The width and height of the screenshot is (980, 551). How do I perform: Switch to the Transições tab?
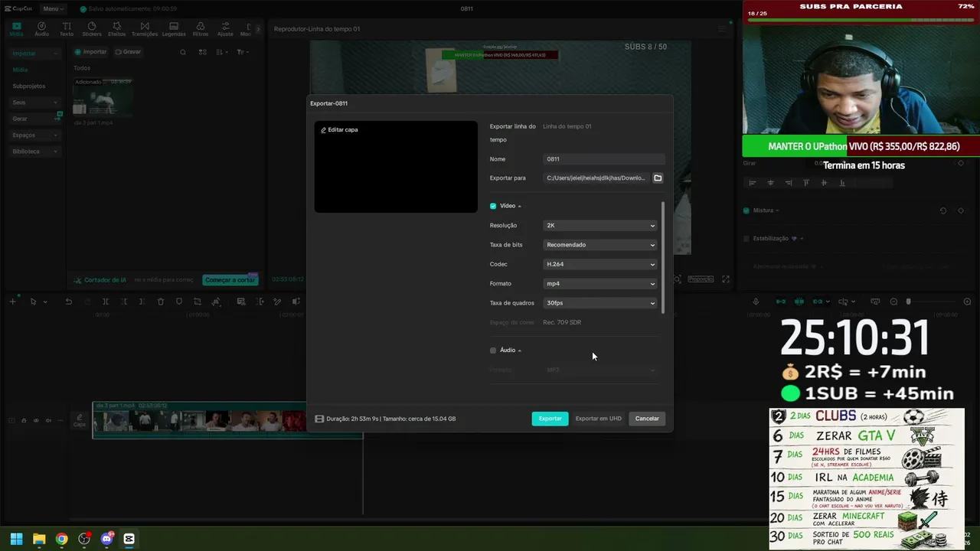[x=145, y=29]
